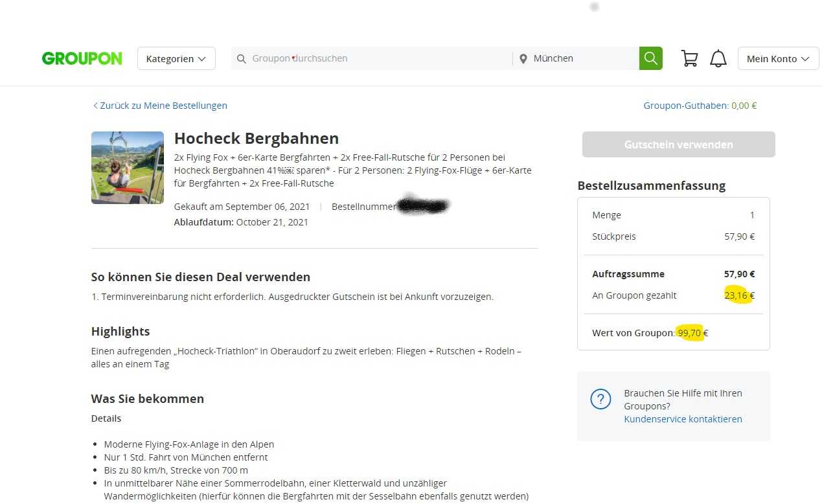Click the An Groupon gezahlt amount 23,16 €
This screenshot has height=504, width=822.
pyautogui.click(x=739, y=295)
